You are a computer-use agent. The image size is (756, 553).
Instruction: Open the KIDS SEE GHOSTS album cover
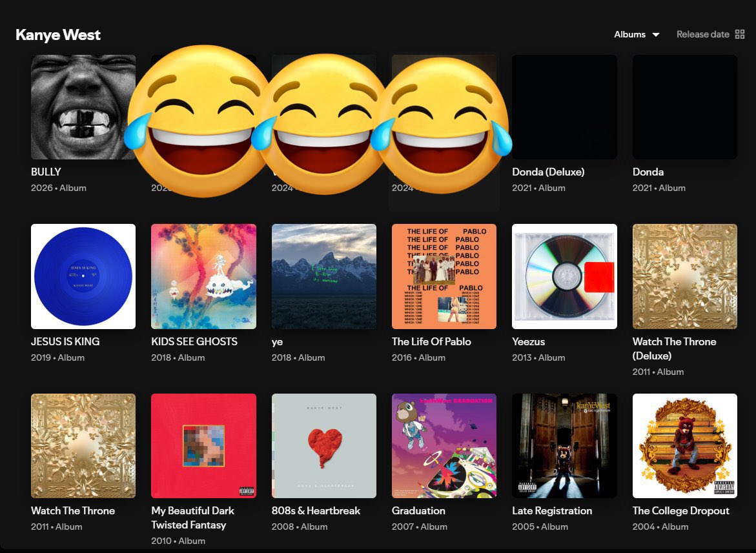tap(203, 276)
